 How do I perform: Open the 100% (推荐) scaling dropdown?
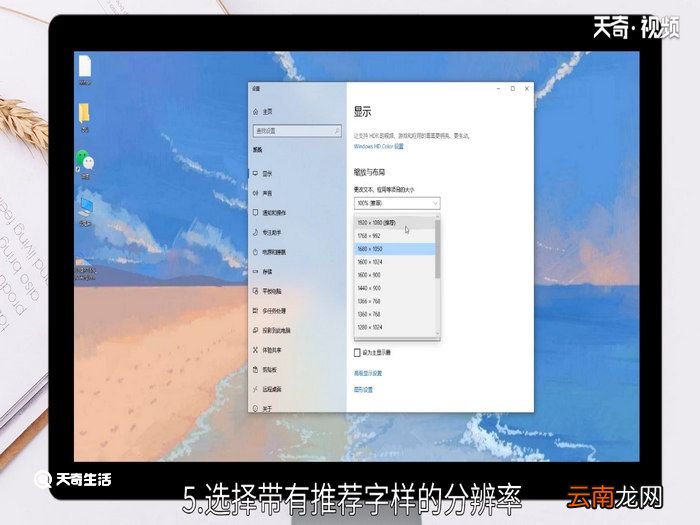click(397, 203)
